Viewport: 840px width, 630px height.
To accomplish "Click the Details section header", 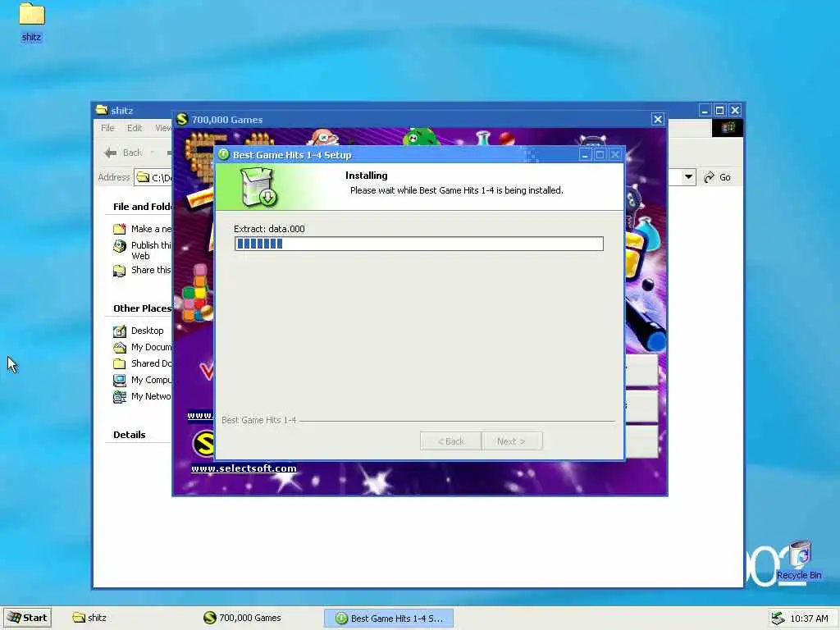I will [x=129, y=435].
